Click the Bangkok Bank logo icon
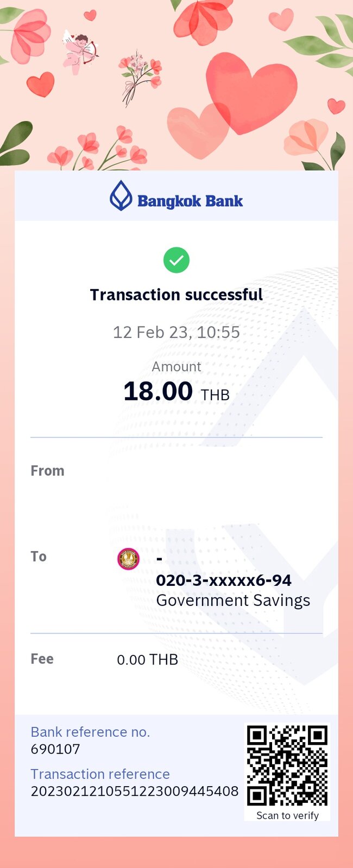Screen dimensions: 353x868 121,195
